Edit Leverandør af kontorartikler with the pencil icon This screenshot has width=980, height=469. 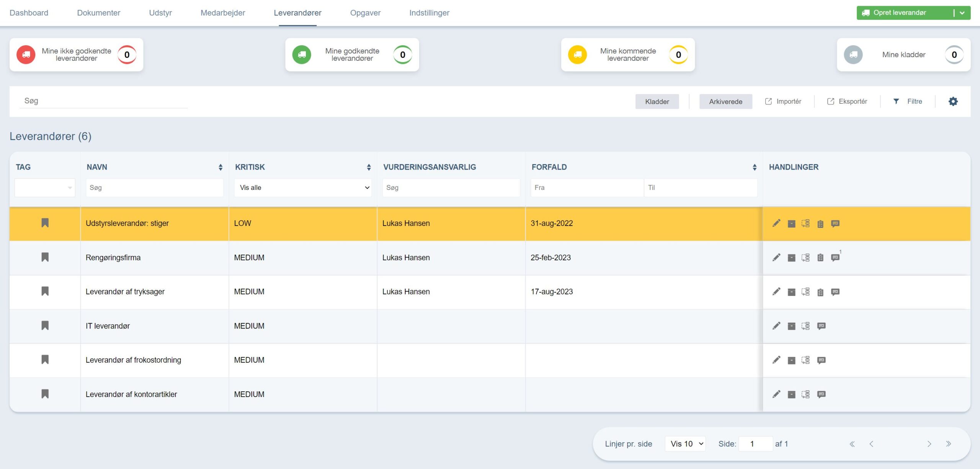(776, 394)
